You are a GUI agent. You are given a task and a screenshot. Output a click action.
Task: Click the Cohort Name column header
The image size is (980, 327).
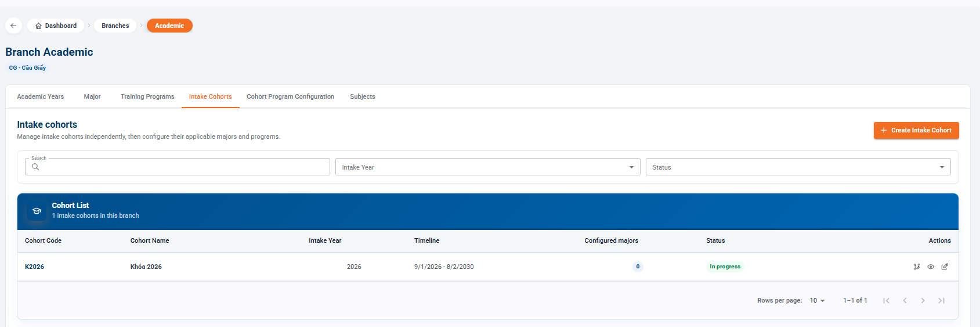[x=150, y=240]
